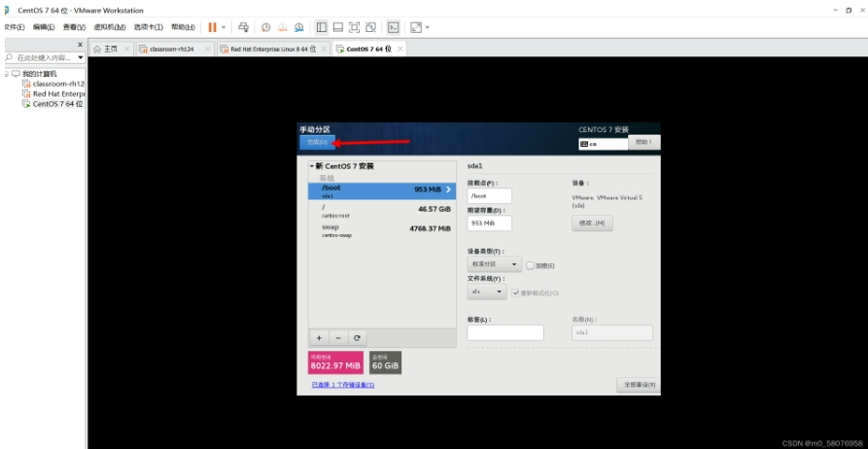Open the library search filter dropdown arrow

pyautogui.click(x=81, y=57)
